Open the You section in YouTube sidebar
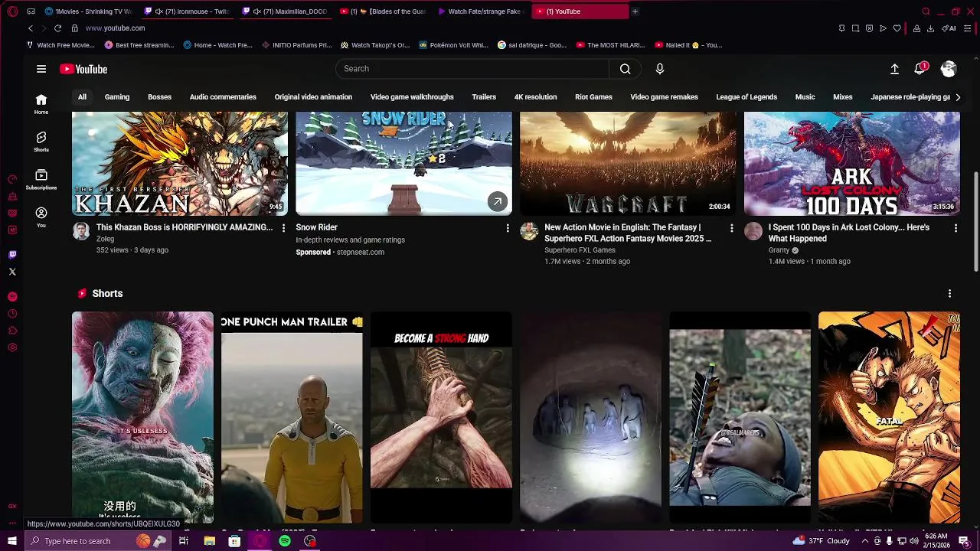 point(41,217)
